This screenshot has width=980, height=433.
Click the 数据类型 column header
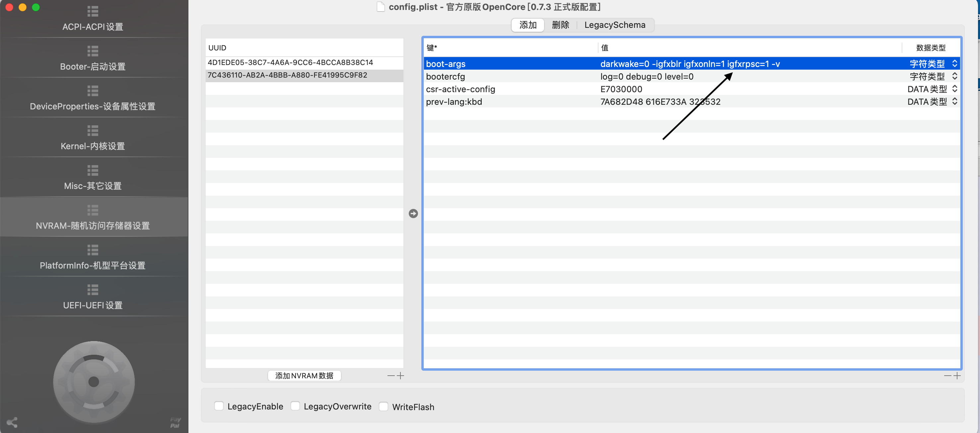tap(931, 47)
